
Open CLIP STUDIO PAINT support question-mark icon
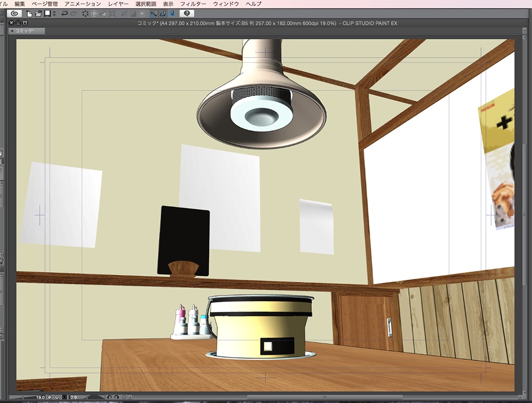[x=187, y=14]
